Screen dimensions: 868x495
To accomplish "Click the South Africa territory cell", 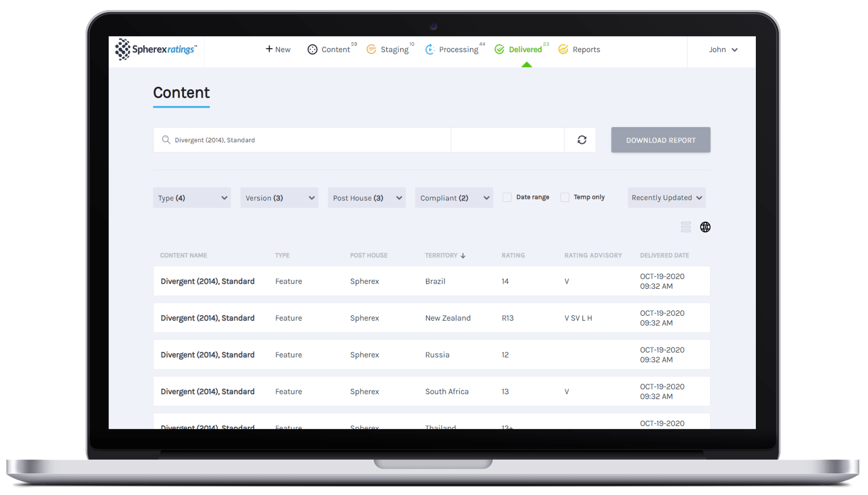I will click(447, 391).
